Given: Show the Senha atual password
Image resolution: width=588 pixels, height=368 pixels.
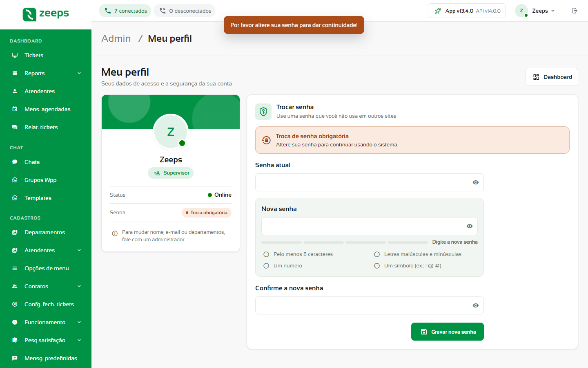Looking at the screenshot, I should (x=476, y=182).
